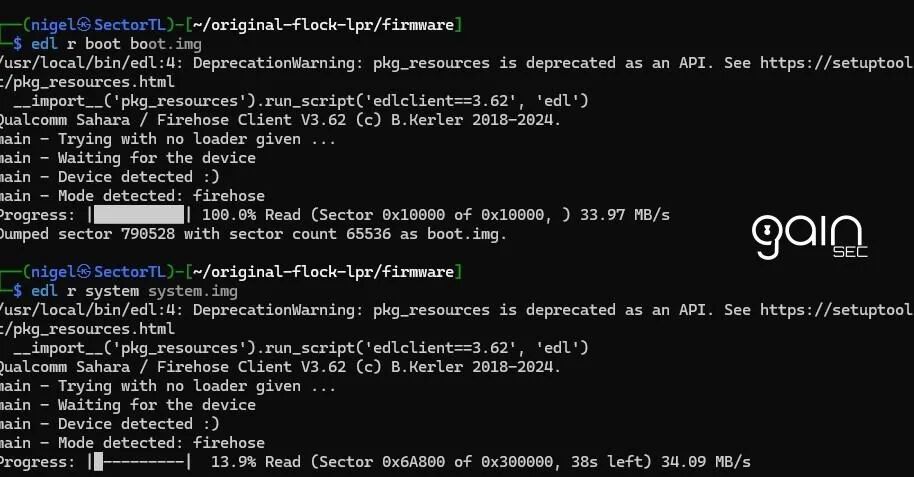Click first 'Qualcomm Sahara / Firehose Client' line

[280, 120]
